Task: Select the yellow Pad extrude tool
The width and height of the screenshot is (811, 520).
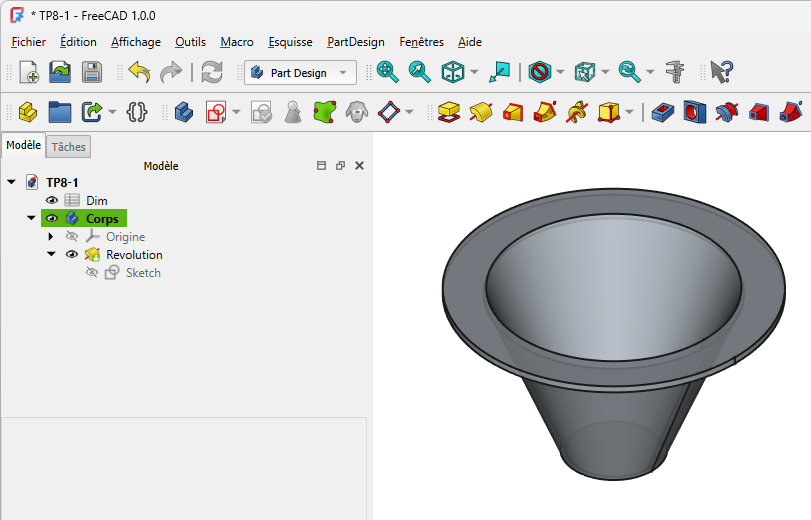Action: 449,112
